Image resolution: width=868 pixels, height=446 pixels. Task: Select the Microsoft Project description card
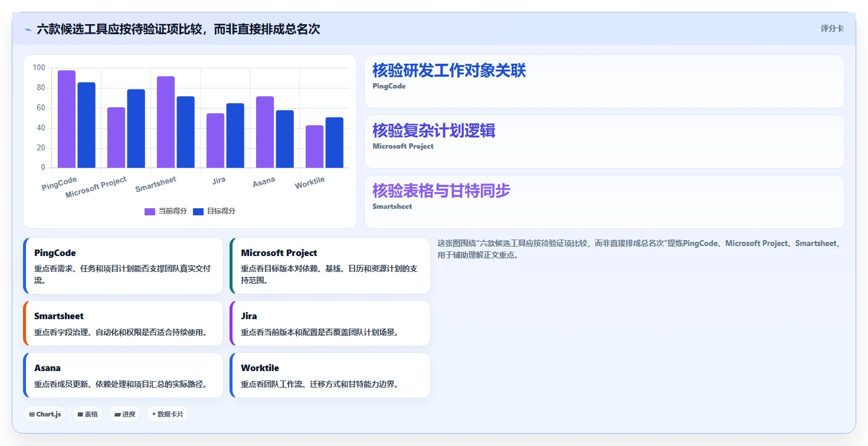[330, 265]
